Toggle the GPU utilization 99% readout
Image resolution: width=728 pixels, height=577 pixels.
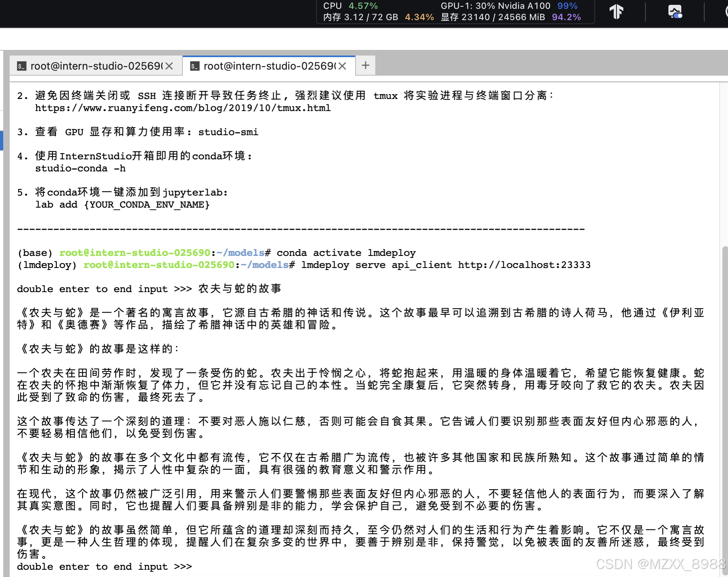[x=567, y=6]
